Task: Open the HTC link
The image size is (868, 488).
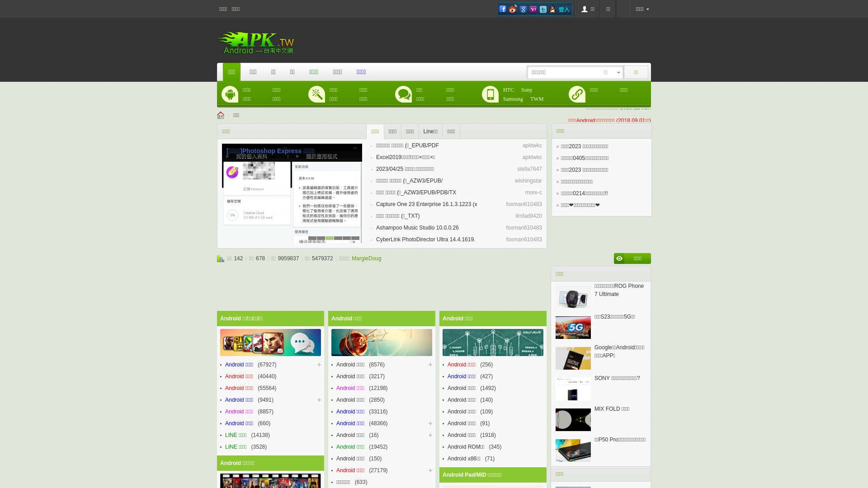Action: pos(509,90)
